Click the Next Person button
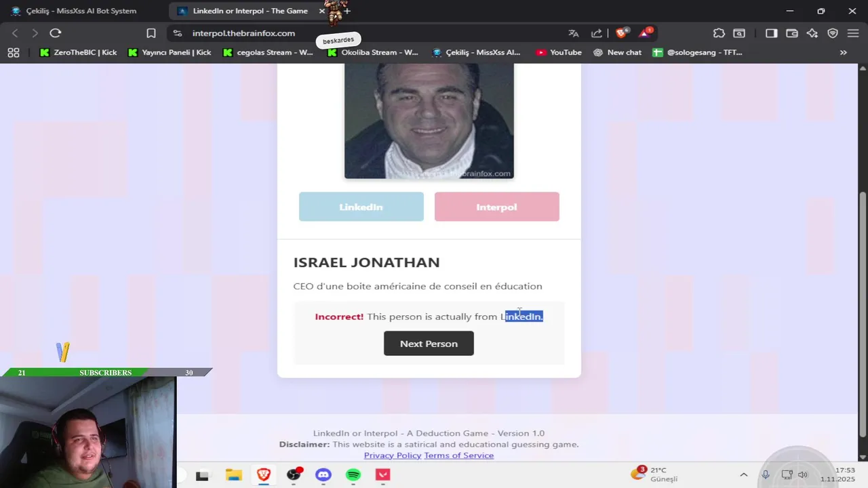 [429, 344]
